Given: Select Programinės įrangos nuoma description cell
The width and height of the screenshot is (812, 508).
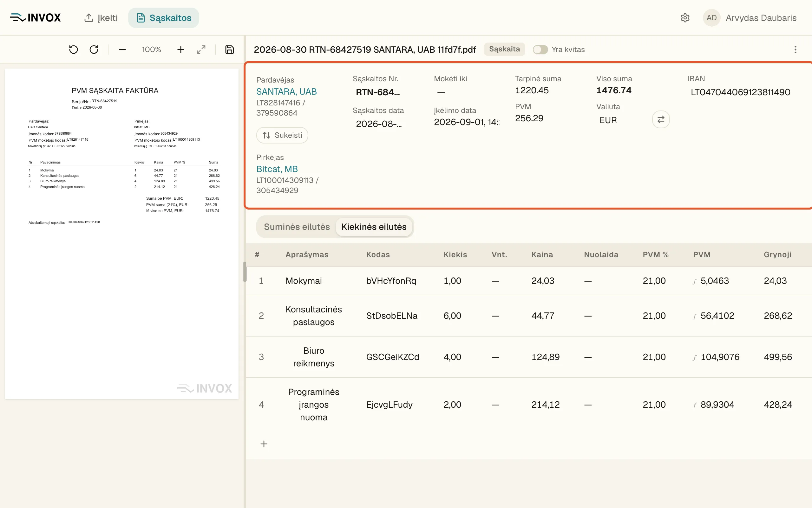Looking at the screenshot, I should 314,405.
